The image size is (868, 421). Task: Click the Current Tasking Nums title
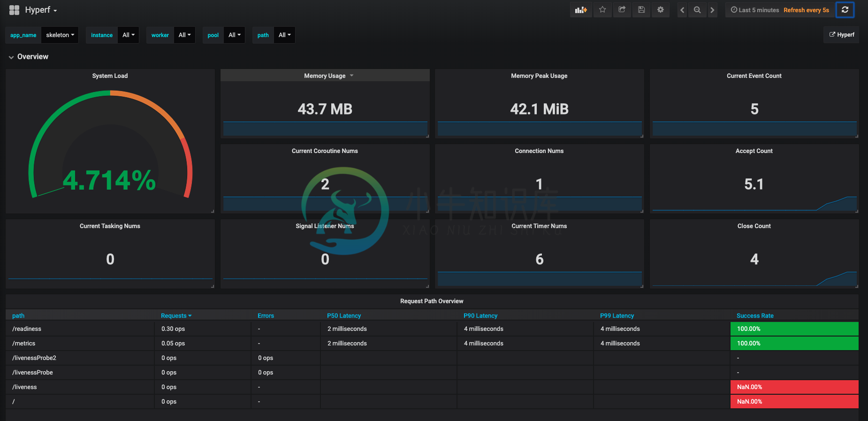110,226
